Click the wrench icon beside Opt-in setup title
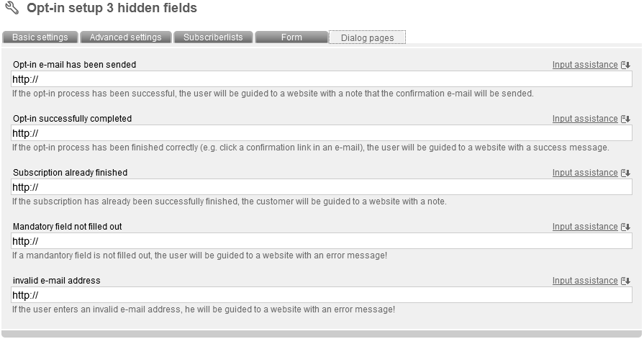The height and width of the screenshot is (339, 644). click(x=12, y=9)
